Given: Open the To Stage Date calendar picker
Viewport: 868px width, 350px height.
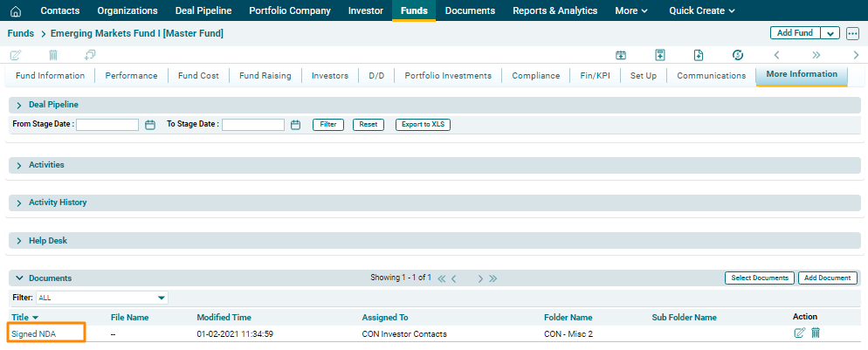Looking at the screenshot, I should [x=296, y=125].
